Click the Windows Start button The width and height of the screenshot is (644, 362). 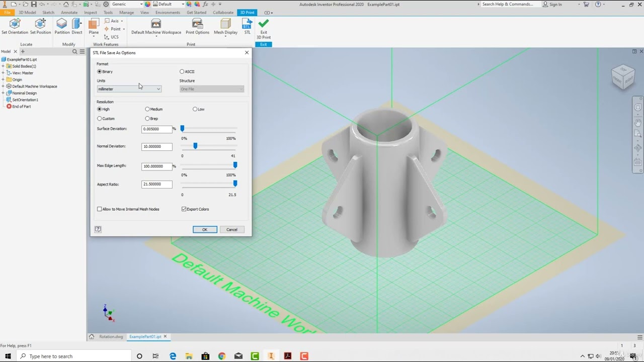click(8, 356)
